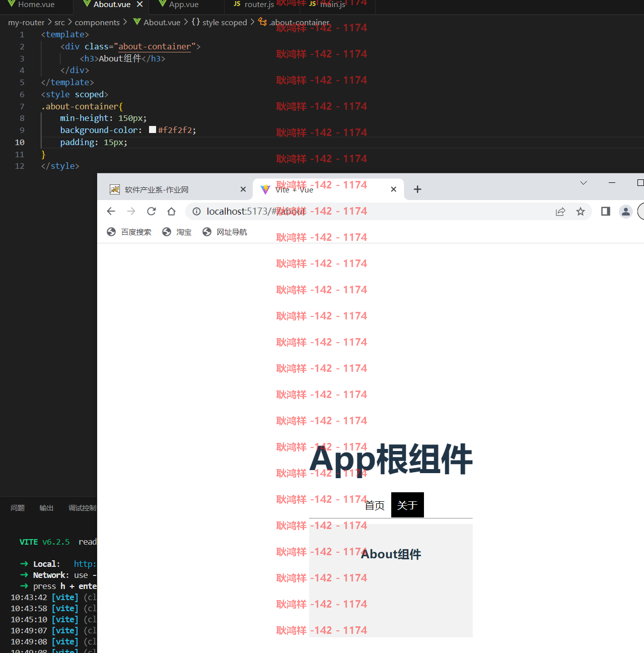
Task: Go to the browser home page
Action: point(172,212)
